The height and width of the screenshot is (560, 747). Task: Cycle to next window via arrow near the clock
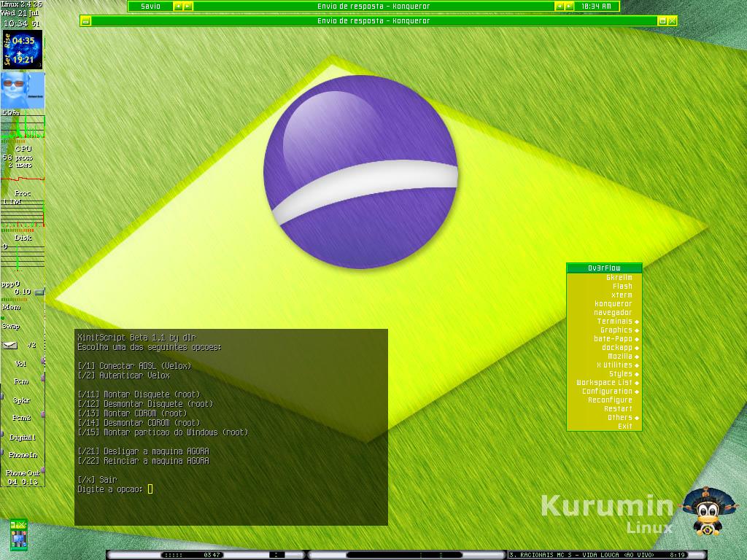[x=569, y=6]
